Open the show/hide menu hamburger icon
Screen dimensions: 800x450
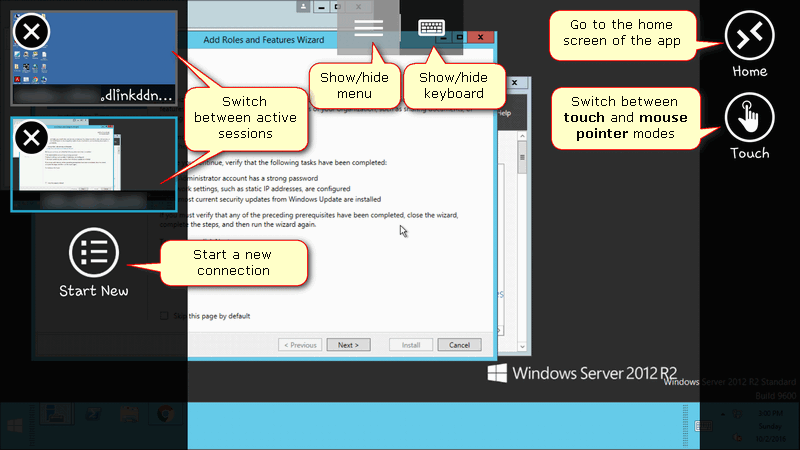pyautogui.click(x=368, y=28)
